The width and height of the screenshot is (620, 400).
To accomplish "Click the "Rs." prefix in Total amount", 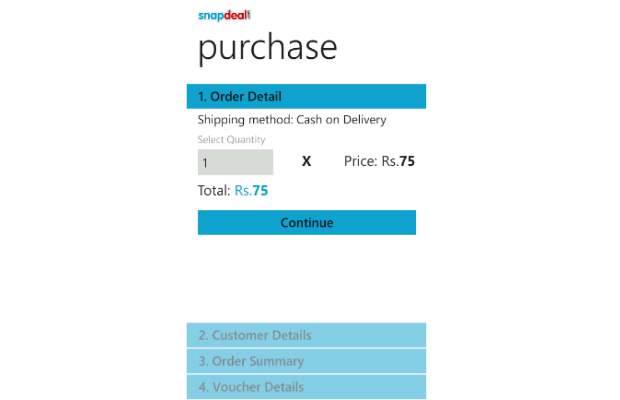I will pos(243,191).
